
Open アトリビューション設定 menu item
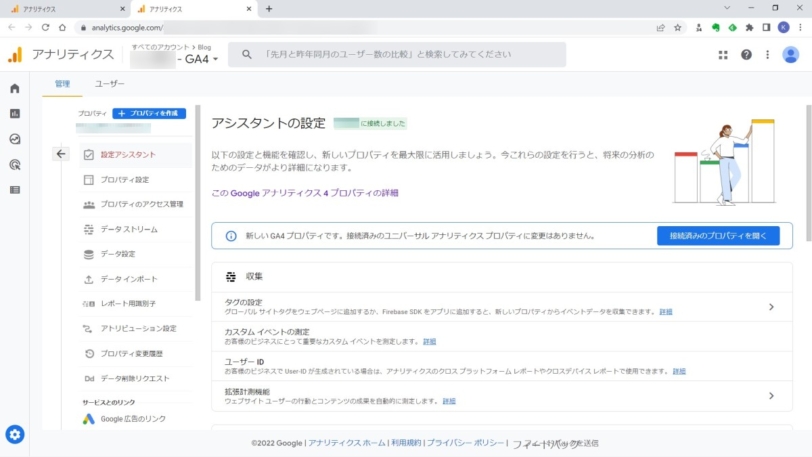pyautogui.click(x=135, y=329)
